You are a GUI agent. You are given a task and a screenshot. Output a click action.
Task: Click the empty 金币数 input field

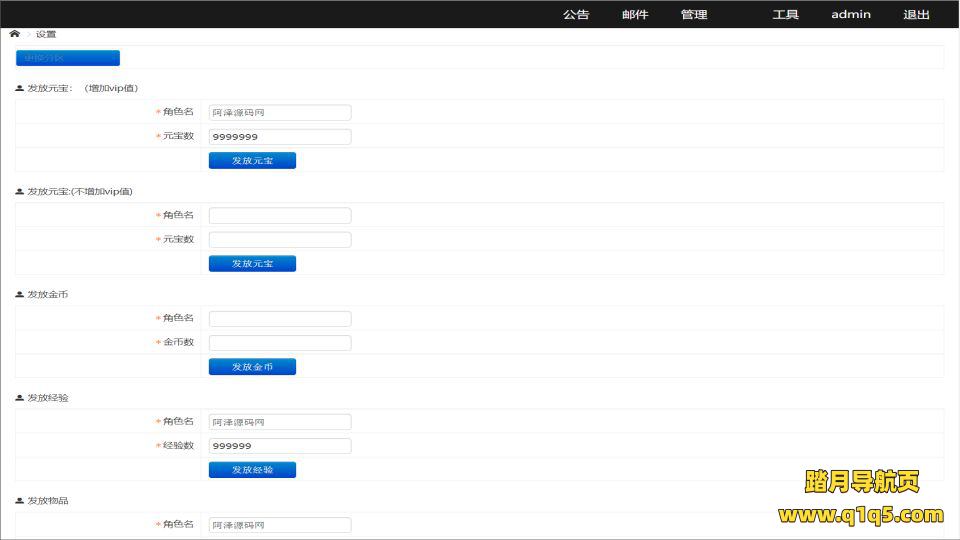pyautogui.click(x=280, y=343)
